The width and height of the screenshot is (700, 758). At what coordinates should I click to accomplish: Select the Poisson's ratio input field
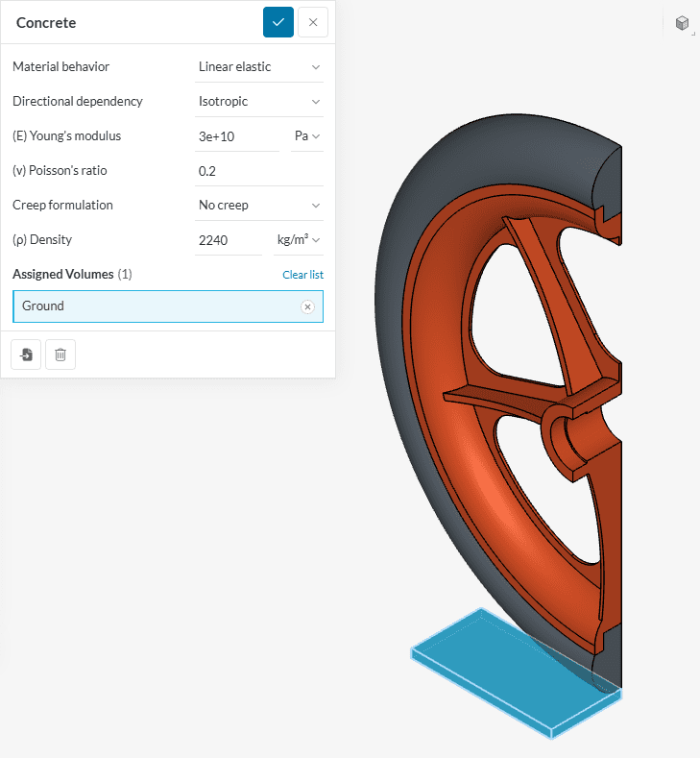click(257, 171)
